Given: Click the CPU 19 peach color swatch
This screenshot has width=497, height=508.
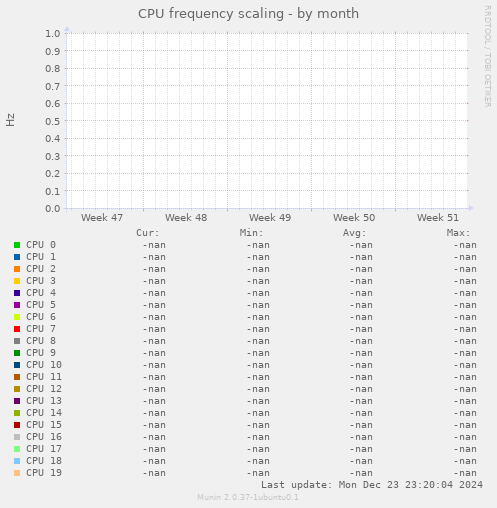Looking at the screenshot, I should point(17,473).
